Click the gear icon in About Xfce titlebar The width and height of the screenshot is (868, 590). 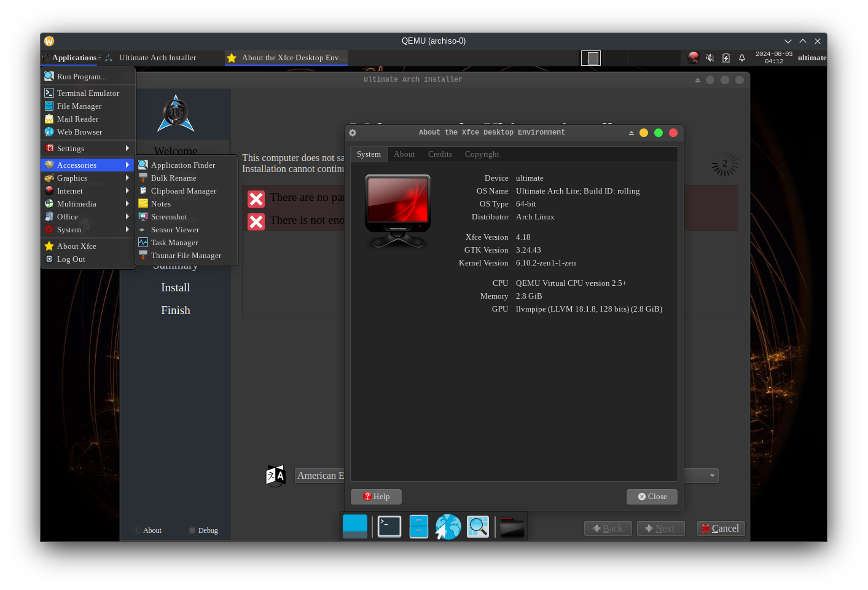pyautogui.click(x=353, y=133)
